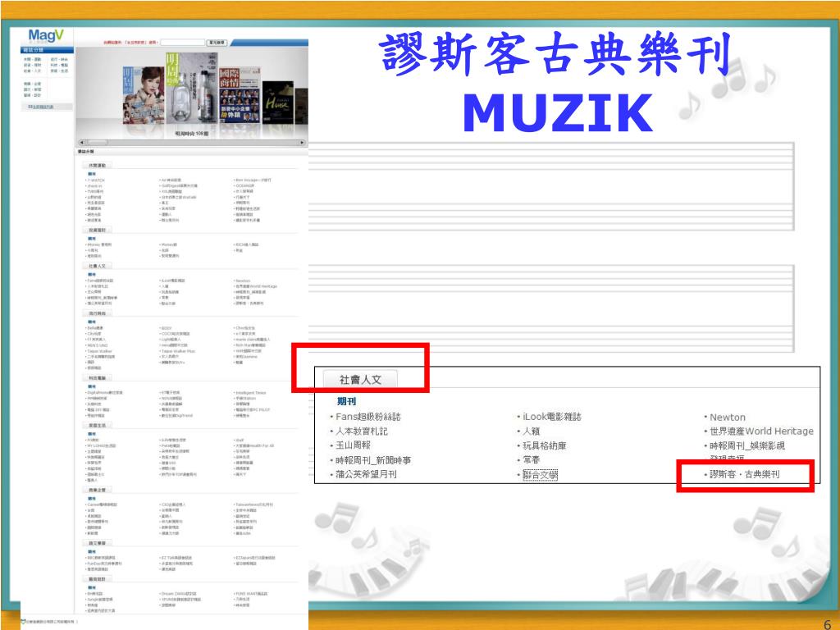The image size is (840, 630).
Task: Open the 國際商情 magazine cover
Action: click(x=240, y=95)
